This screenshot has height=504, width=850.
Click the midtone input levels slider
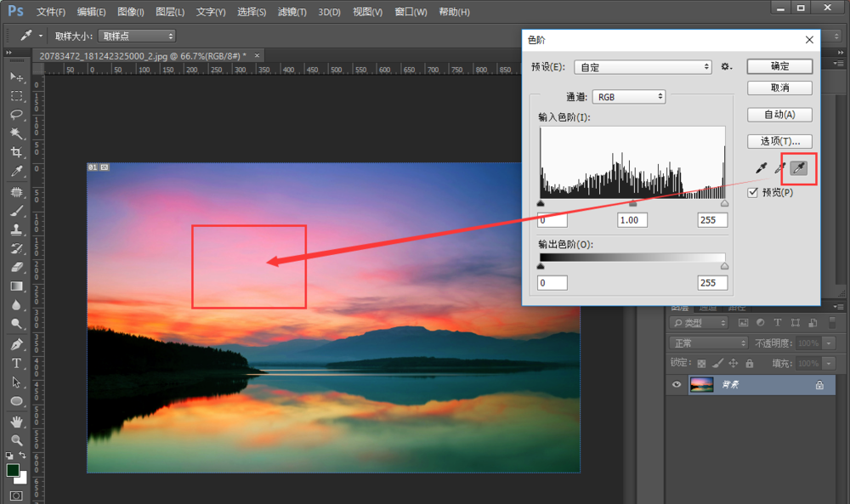632,204
